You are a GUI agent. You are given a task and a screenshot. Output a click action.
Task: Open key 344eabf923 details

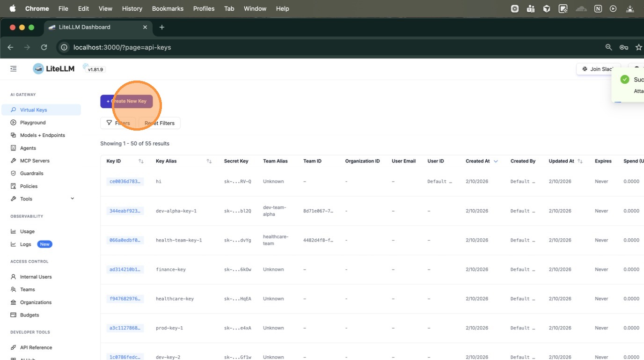[125, 211]
